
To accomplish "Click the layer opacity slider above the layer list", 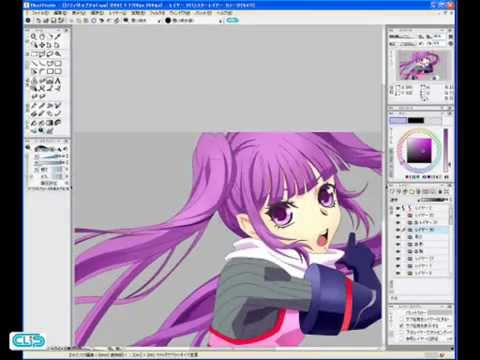I will click(433, 200).
